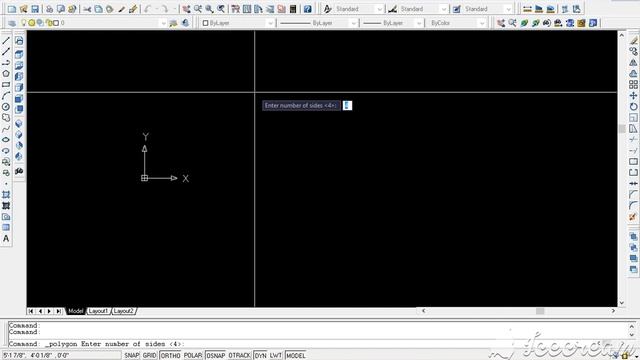Select the Ellipse tool in the Draw toolbar

pos(6,140)
